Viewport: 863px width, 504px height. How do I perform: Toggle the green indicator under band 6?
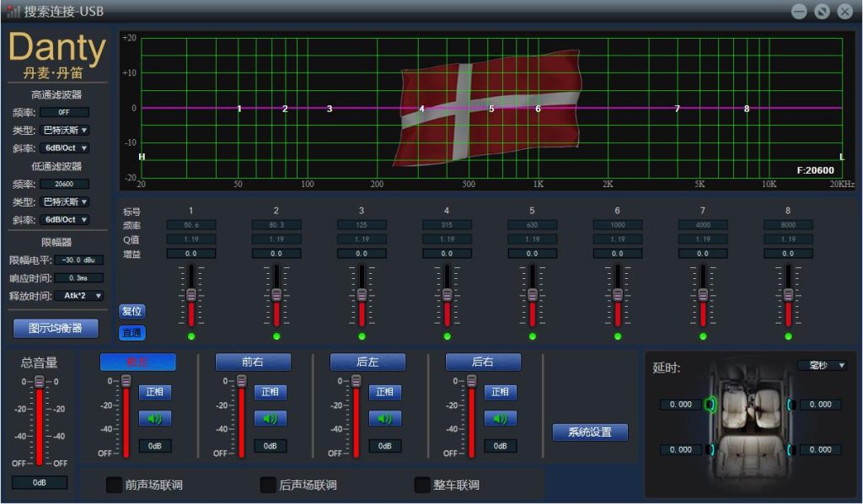[618, 336]
